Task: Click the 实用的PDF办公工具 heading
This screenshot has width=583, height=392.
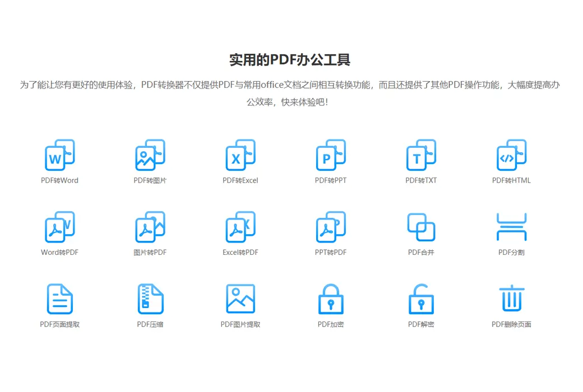Action: [x=290, y=60]
